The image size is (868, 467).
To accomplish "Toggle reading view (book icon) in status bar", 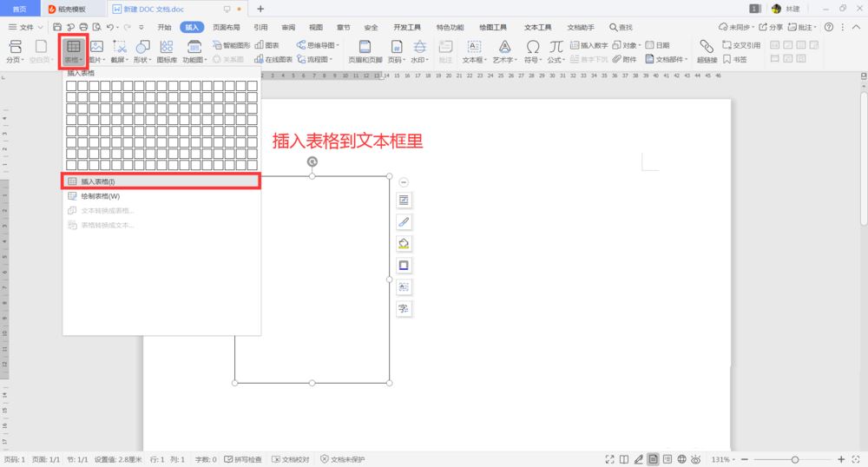I will click(624, 459).
